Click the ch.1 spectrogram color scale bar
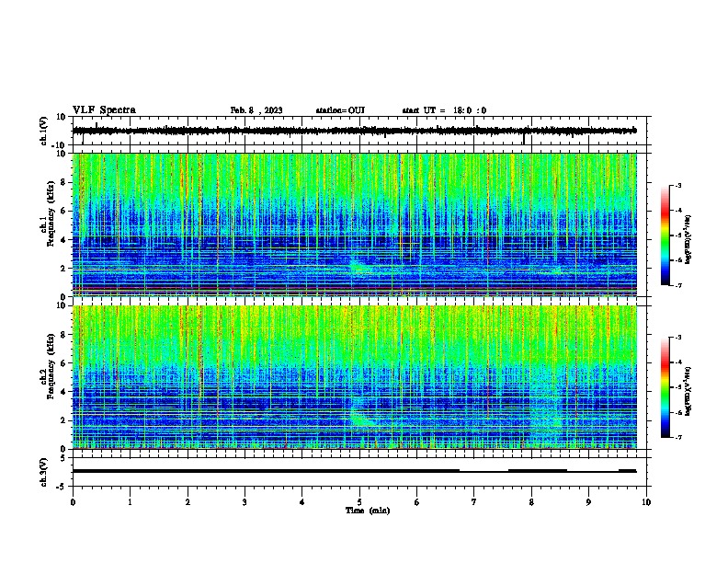Image resolution: width=728 pixels, height=563 pixels. pos(665,236)
